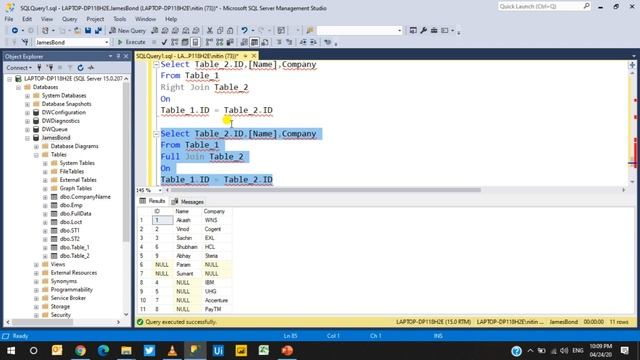The width and height of the screenshot is (640, 360).
Task: Expand the Security folder node
Action: pos(36,316)
